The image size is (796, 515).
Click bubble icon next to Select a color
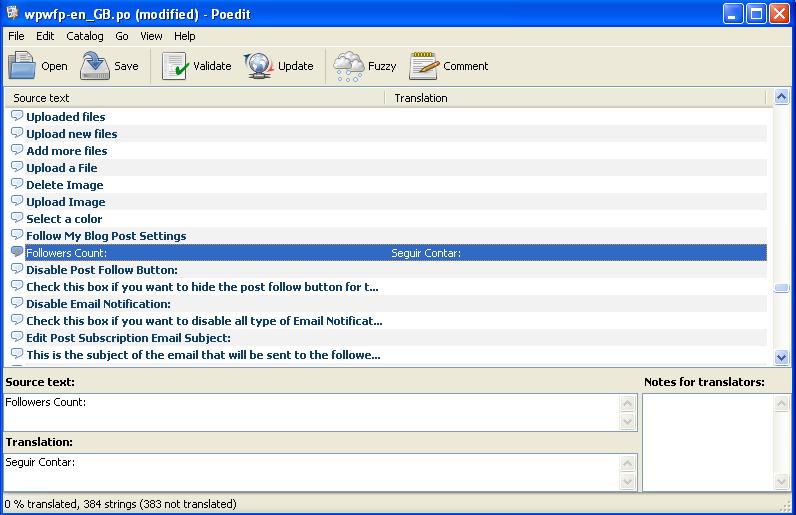pyautogui.click(x=17, y=219)
